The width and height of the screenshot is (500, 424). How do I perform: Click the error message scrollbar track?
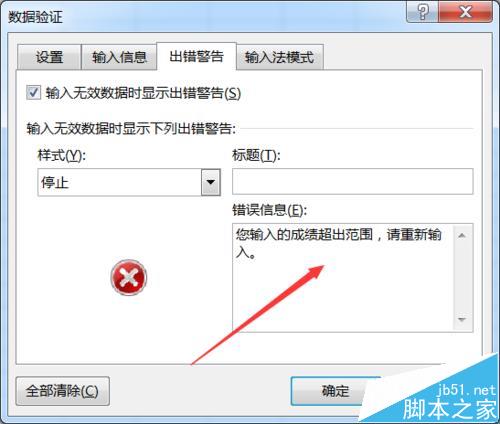tap(462, 278)
